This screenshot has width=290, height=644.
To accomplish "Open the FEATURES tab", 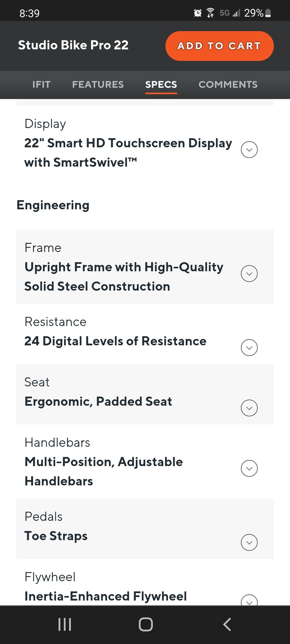I will point(98,85).
